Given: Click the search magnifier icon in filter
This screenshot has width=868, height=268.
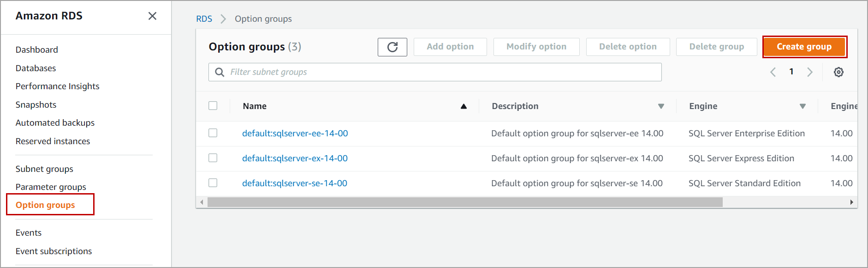Looking at the screenshot, I should coord(220,72).
